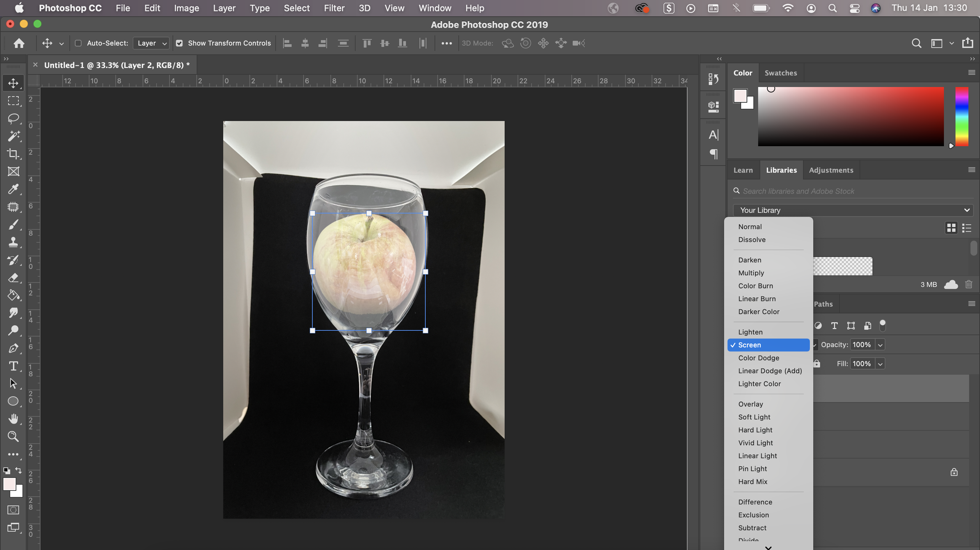
Task: Select the Crop tool
Action: pyautogui.click(x=13, y=154)
